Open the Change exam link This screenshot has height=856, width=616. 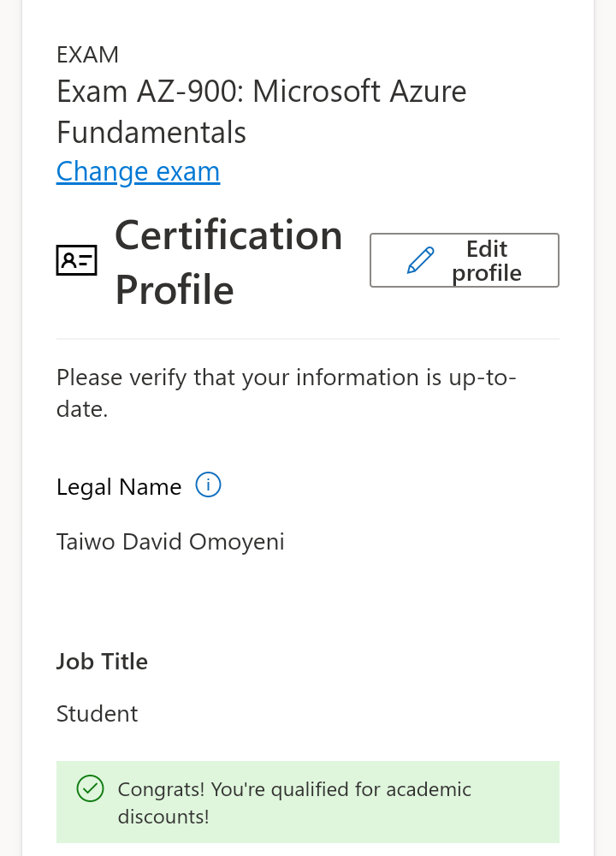click(x=138, y=171)
